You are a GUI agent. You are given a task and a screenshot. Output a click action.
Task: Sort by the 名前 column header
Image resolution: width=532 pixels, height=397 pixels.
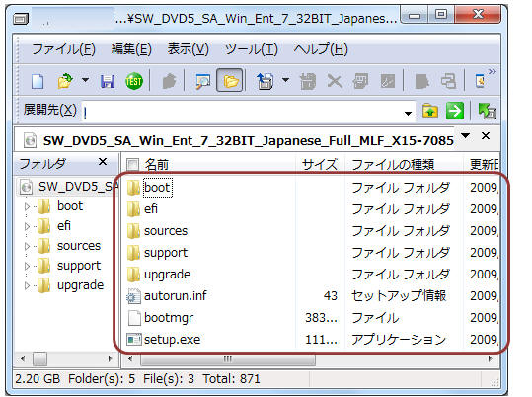pyautogui.click(x=156, y=164)
